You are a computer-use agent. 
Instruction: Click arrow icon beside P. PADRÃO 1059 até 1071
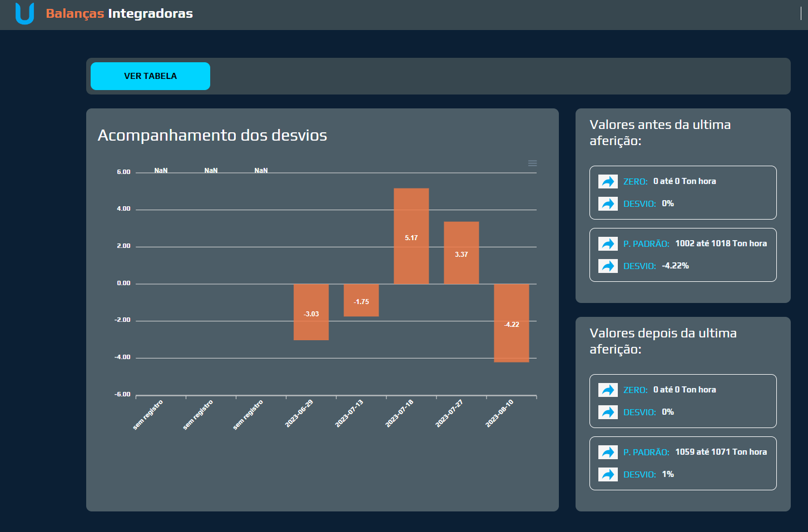click(608, 452)
